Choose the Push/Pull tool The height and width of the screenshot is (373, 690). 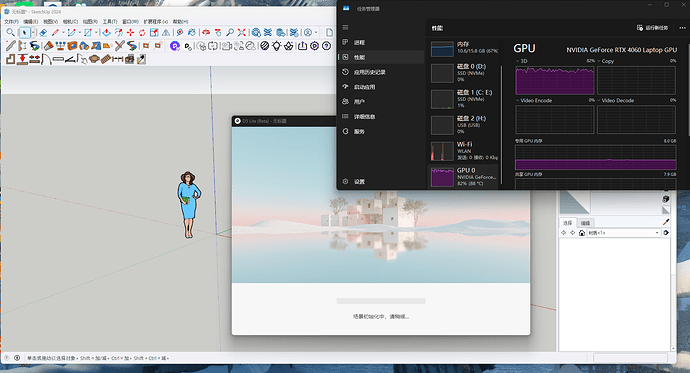tap(106, 33)
